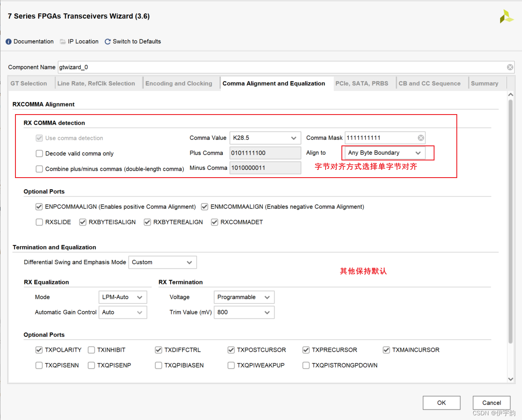Click the OK button
522x420 pixels.
[x=441, y=403]
